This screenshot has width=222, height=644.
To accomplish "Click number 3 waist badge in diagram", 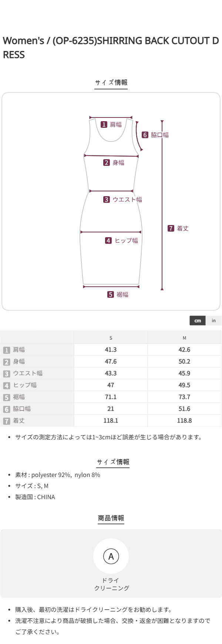I will click(107, 200).
